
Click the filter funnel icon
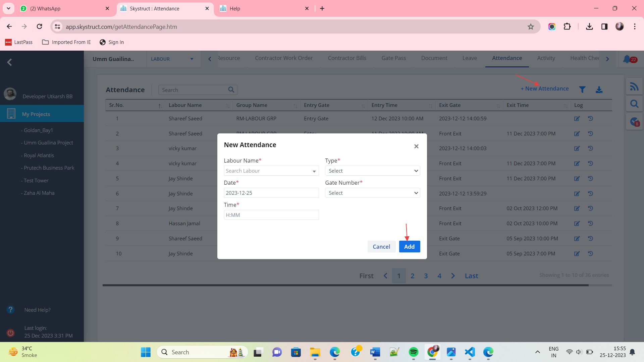tap(582, 89)
